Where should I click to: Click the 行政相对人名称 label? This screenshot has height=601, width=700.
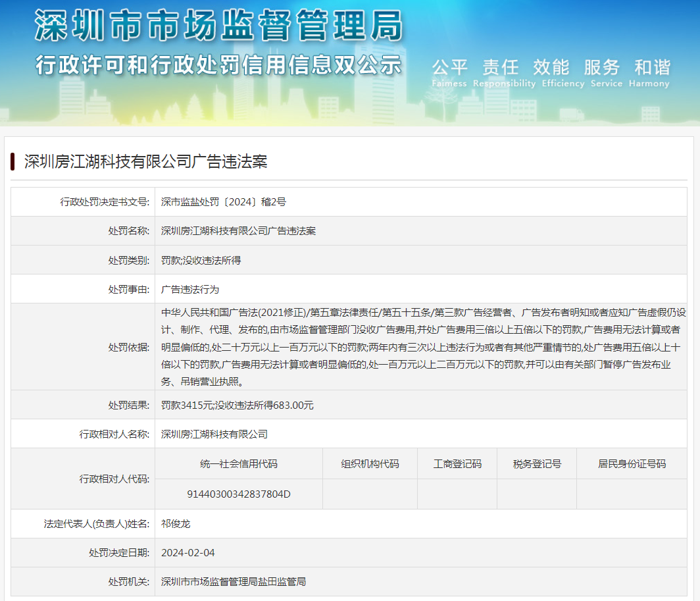tap(114, 434)
